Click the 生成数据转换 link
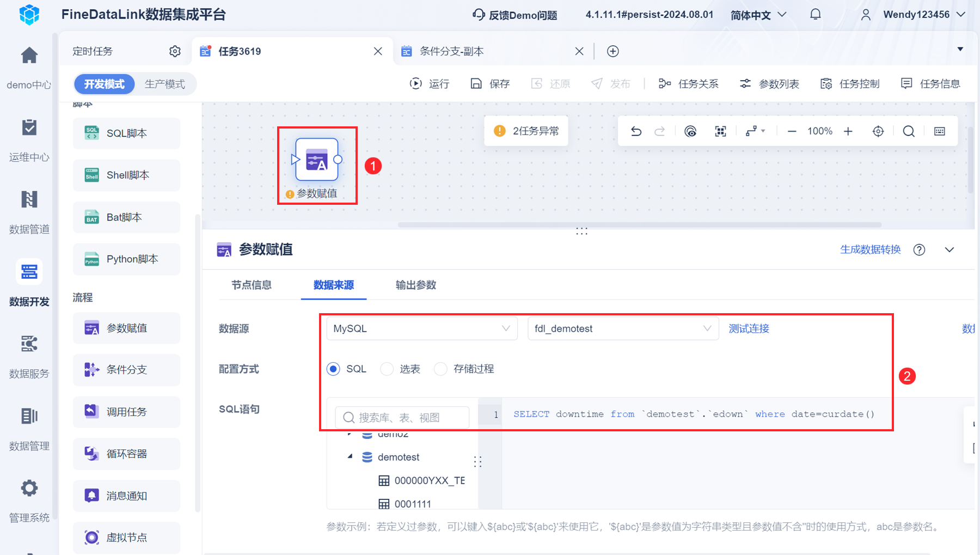 871,249
